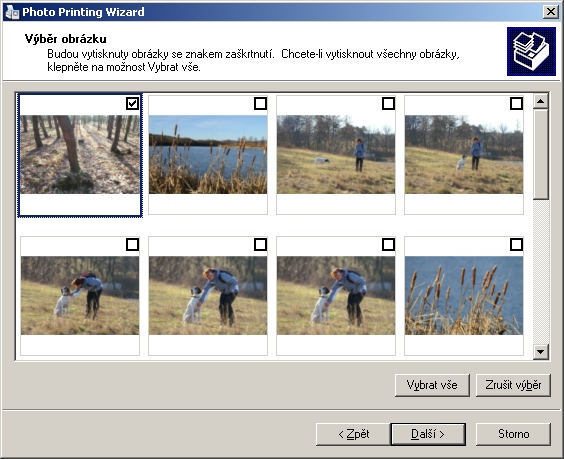Click the Zrušit výběr button
Viewport: 564px width, 459px height.
pos(513,385)
